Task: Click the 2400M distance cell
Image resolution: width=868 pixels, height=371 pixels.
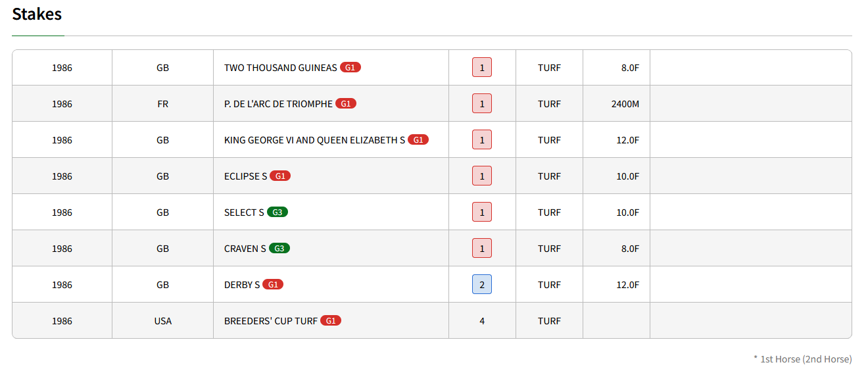Action: point(625,104)
